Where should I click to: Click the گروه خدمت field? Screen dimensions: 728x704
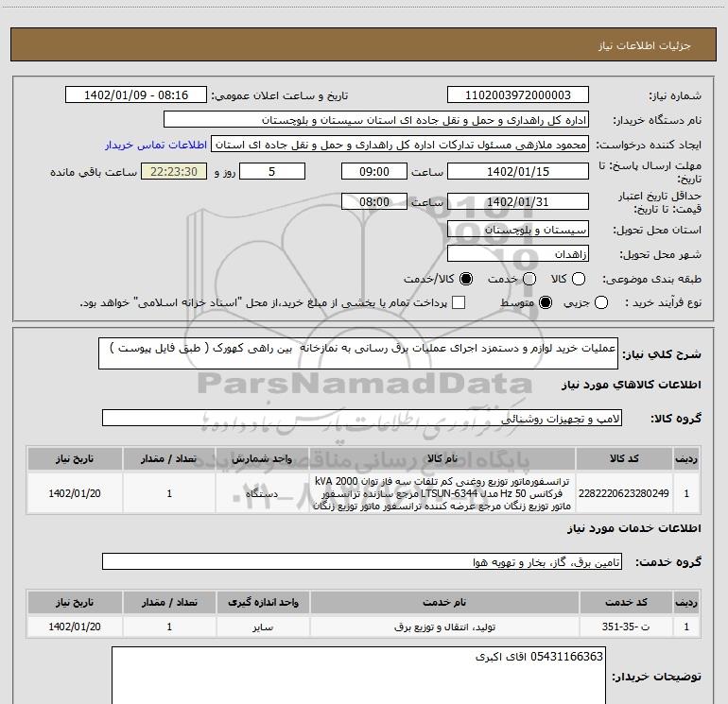tap(362, 562)
